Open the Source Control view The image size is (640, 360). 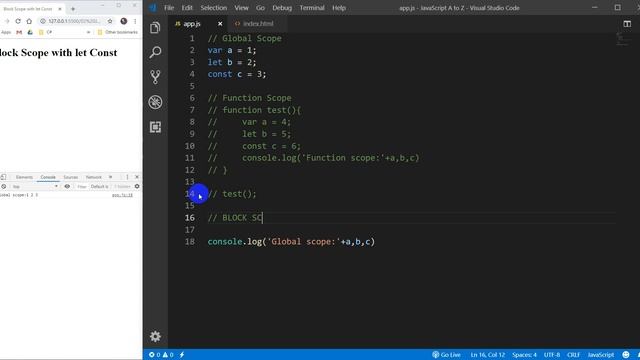pos(155,77)
